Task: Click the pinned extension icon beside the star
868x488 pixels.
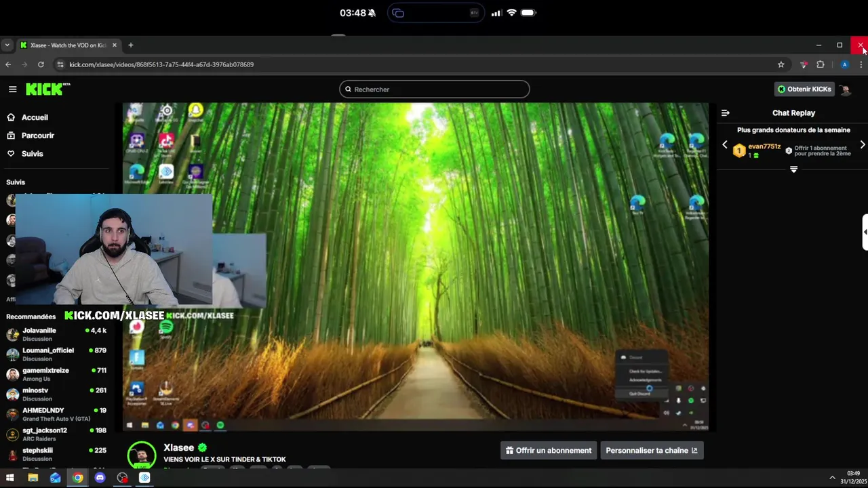Action: point(804,64)
